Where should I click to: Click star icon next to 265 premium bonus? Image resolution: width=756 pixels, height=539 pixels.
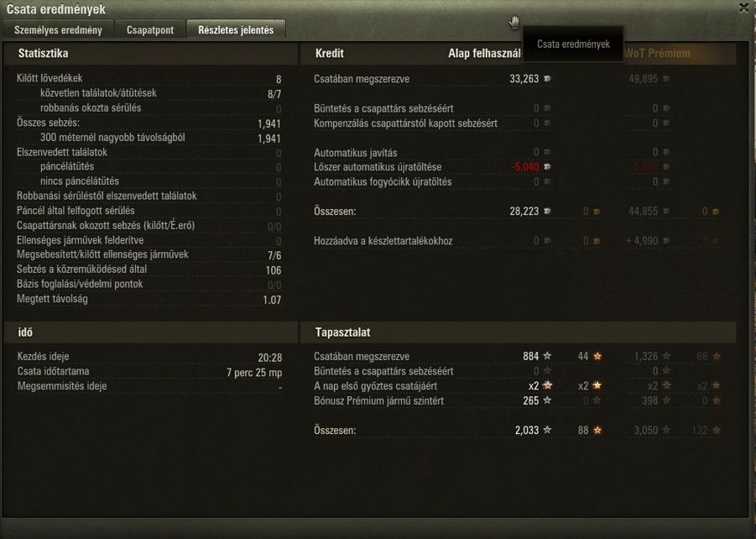click(x=547, y=400)
